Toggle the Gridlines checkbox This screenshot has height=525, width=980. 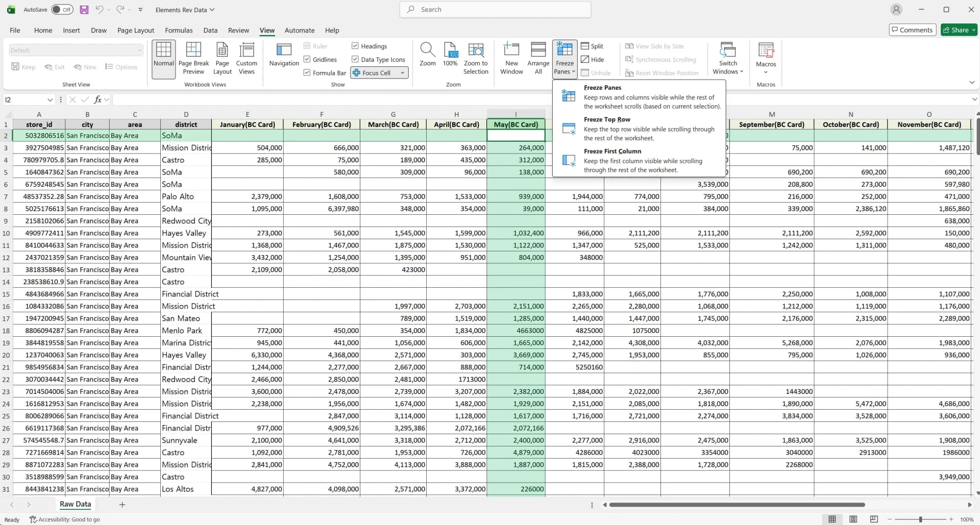(x=306, y=59)
